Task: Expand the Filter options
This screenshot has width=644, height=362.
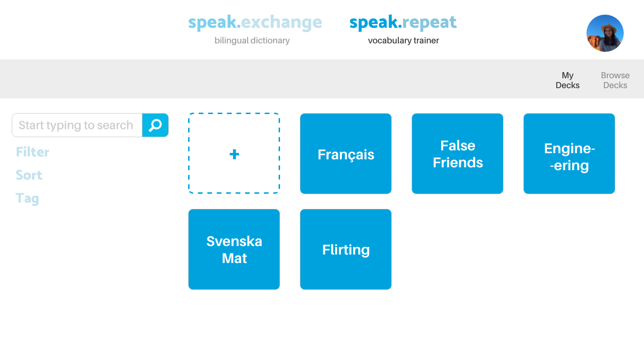Action: [33, 152]
